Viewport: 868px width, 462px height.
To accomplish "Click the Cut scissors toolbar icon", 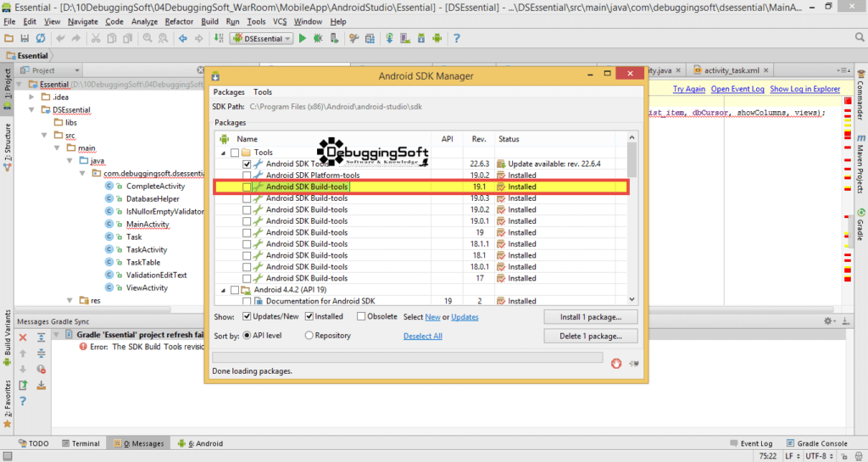I will tap(96, 38).
